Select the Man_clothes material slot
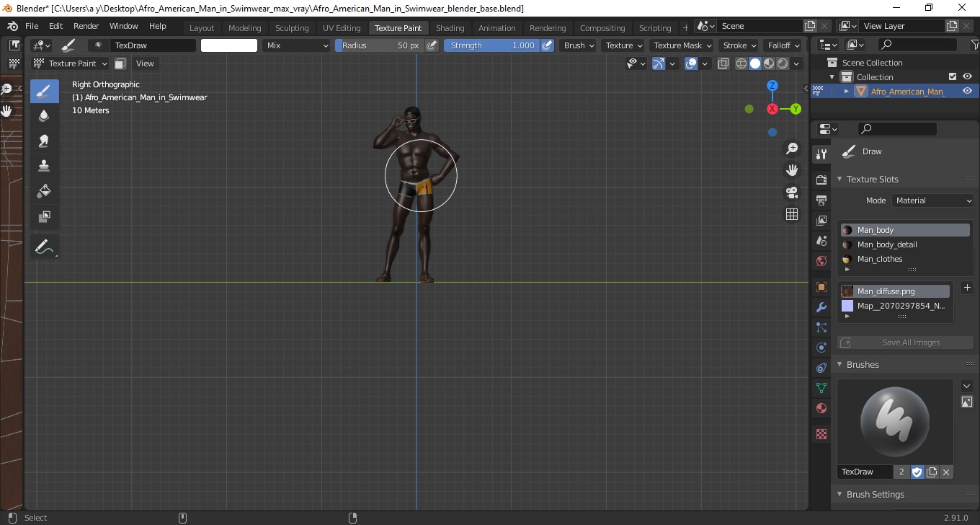Image resolution: width=980 pixels, height=525 pixels. (x=904, y=259)
